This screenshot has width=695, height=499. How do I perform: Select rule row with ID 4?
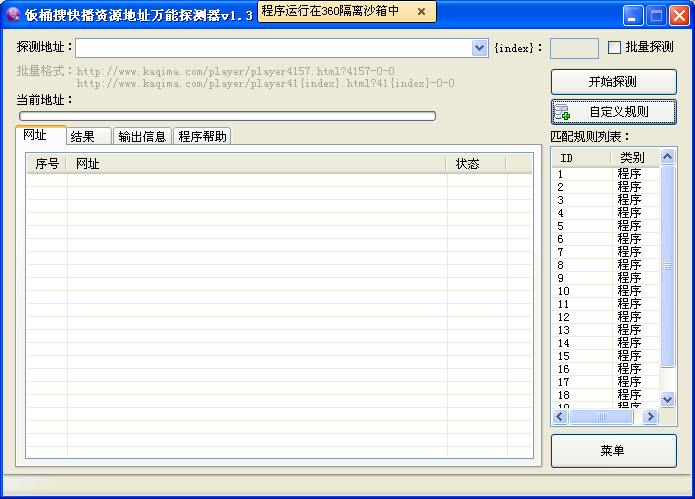(606, 213)
